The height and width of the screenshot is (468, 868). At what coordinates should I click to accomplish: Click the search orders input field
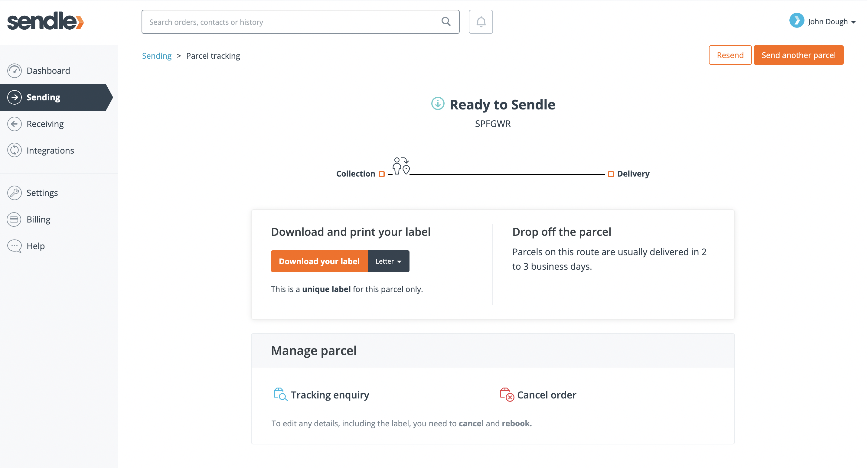(x=300, y=22)
